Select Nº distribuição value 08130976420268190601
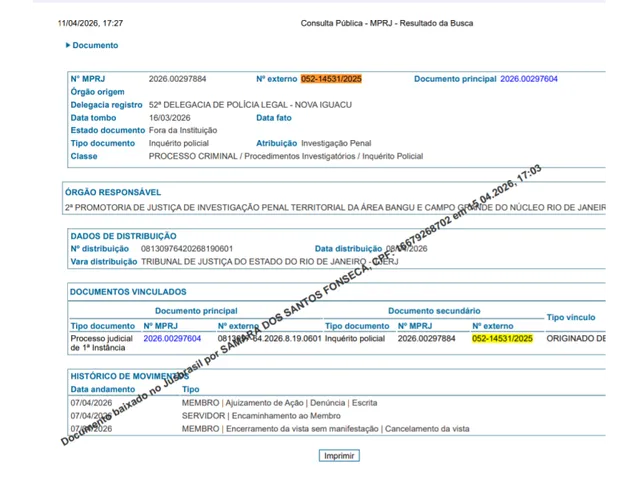The width and height of the screenshot is (640, 480). click(187, 249)
